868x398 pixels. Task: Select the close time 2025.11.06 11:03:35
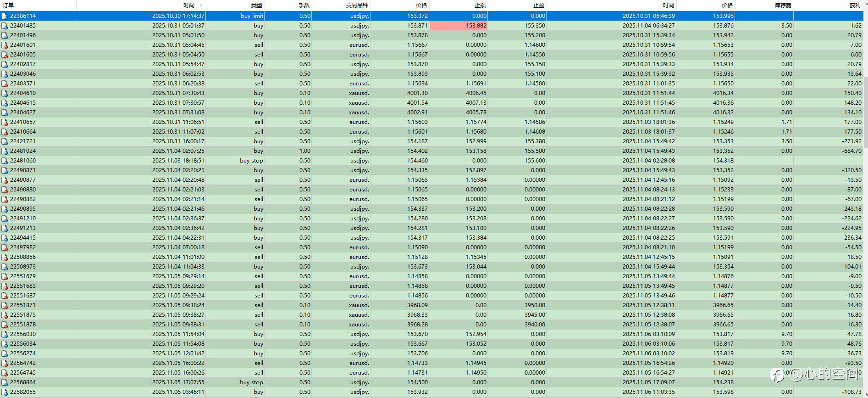(x=649, y=392)
